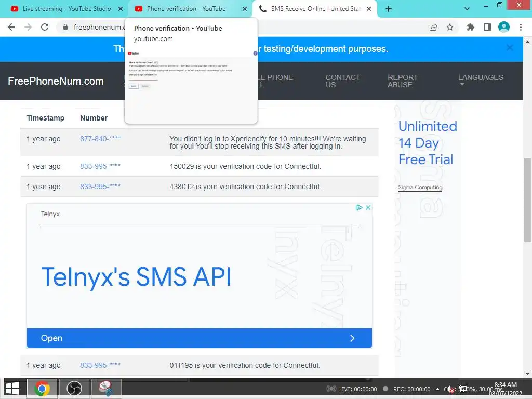Close the Live streaming YouTube Studio tab
Viewport: 532px width, 399px height.
point(121,9)
